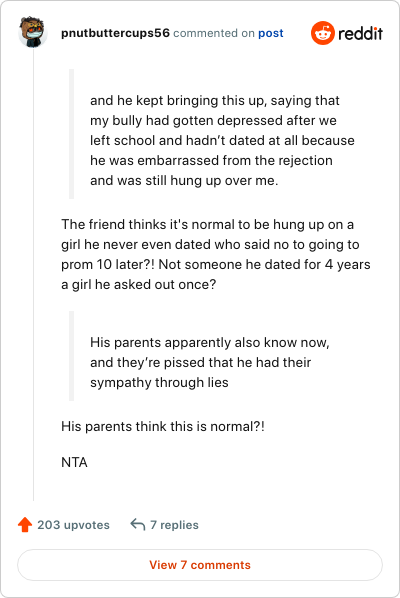Screen dimensions: 400x598
Task: Click the NTA verdict text
Action: coord(74,462)
